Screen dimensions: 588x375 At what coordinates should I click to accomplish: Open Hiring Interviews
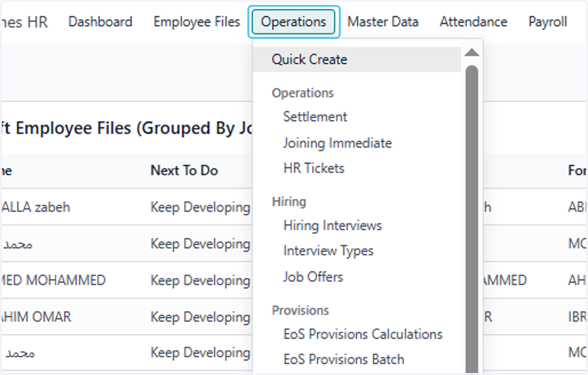point(333,225)
